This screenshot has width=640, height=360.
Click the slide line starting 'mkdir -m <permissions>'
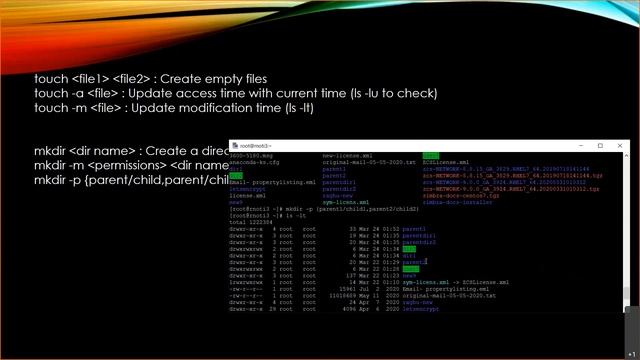coord(131,166)
